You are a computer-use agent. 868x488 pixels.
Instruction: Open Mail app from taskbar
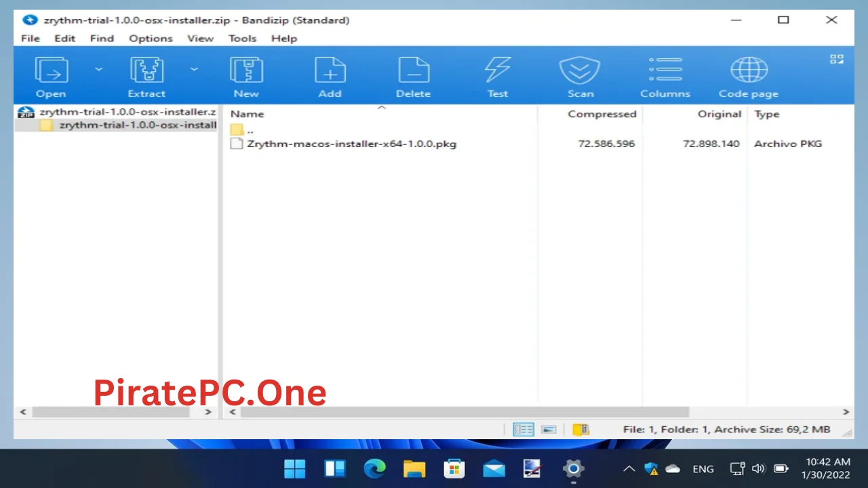[x=494, y=468]
